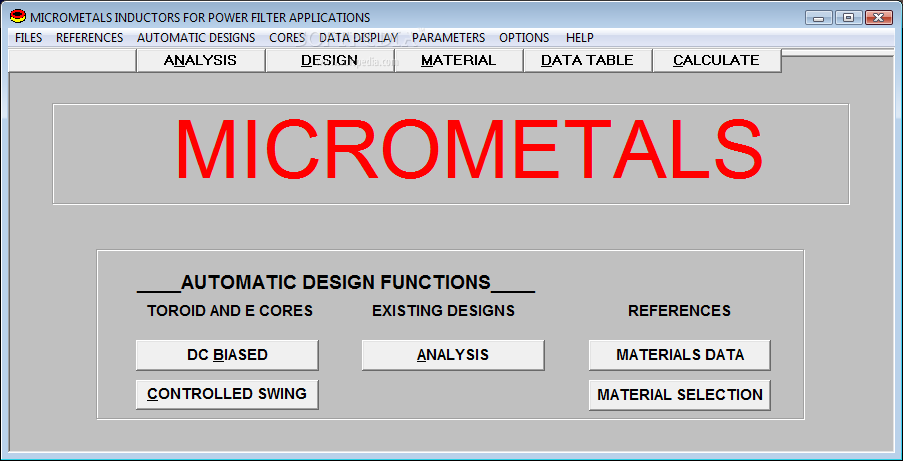
Task: Open the REFERENCES menu
Action: click(89, 38)
